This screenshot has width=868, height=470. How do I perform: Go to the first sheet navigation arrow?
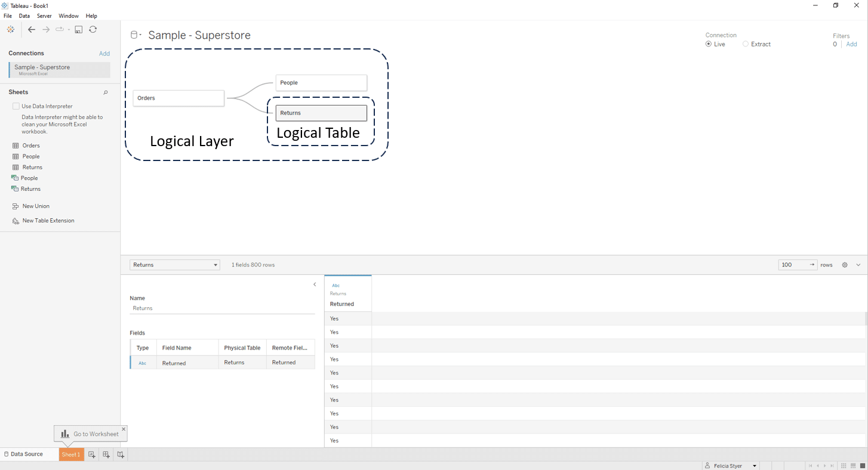pyautogui.click(x=810, y=466)
